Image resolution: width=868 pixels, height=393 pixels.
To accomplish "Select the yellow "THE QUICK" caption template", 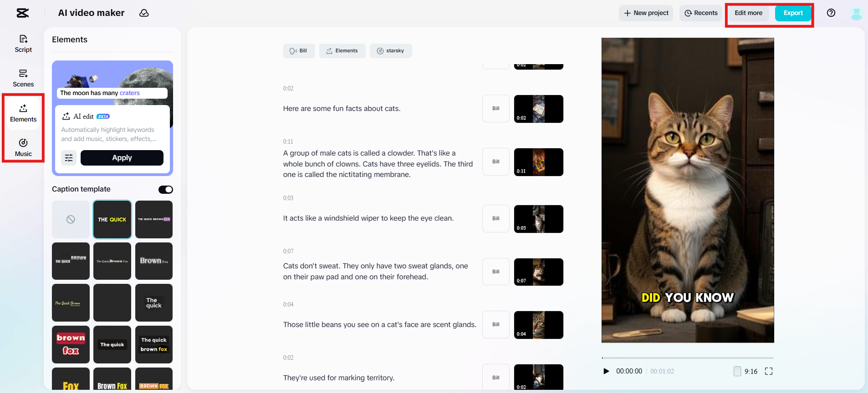I will coord(112,219).
